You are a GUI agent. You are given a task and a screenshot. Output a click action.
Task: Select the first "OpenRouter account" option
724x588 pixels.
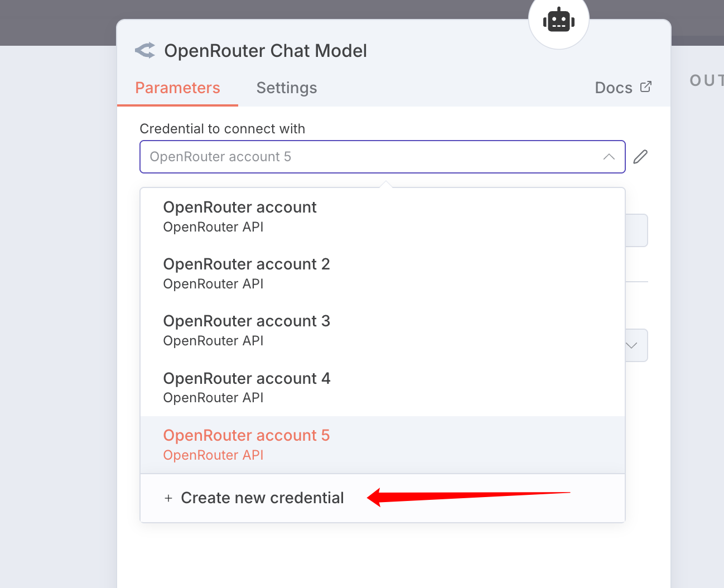tap(240, 216)
